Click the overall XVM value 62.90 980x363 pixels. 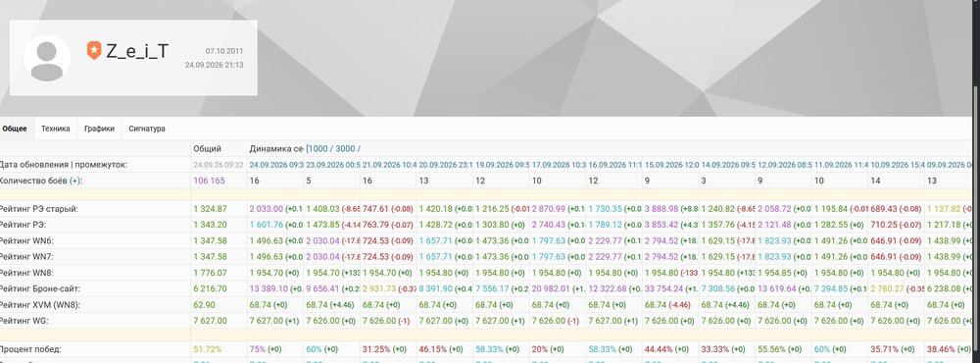pyautogui.click(x=203, y=305)
